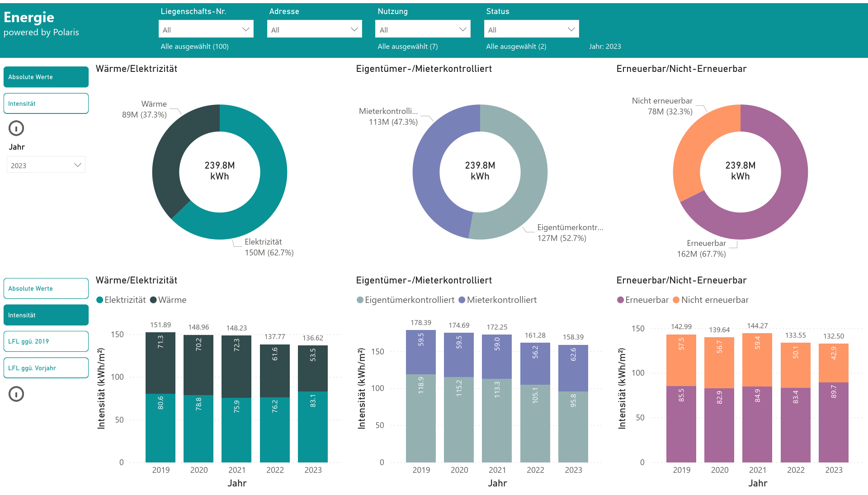Click the Elektrizität legend marker
Image resolution: width=868 pixels, height=495 pixels.
[100, 300]
